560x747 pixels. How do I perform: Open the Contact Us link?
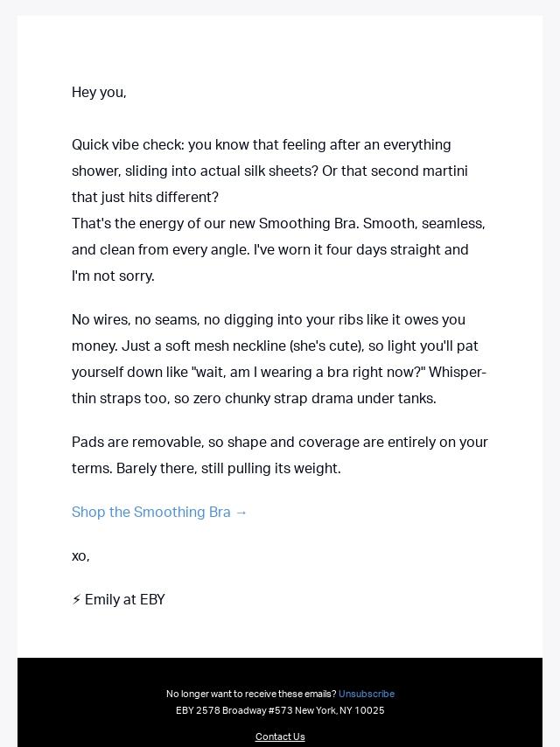tap(280, 737)
